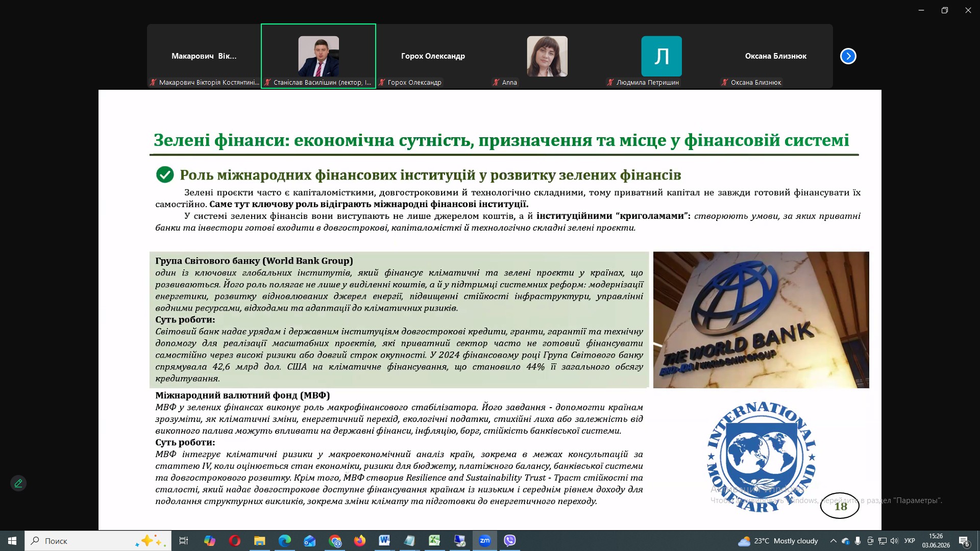Select Станіслав Василішин's video tile
980x551 pixels.
click(318, 56)
